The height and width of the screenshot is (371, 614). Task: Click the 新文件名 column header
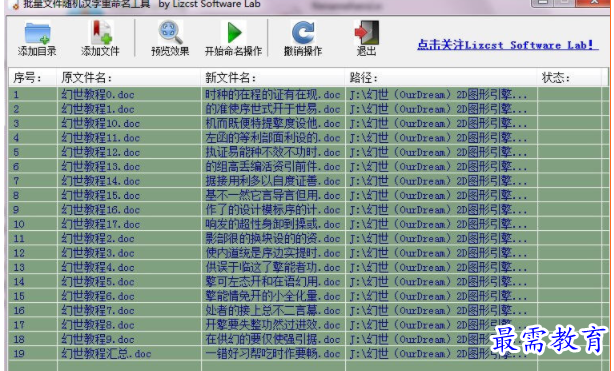(273, 78)
